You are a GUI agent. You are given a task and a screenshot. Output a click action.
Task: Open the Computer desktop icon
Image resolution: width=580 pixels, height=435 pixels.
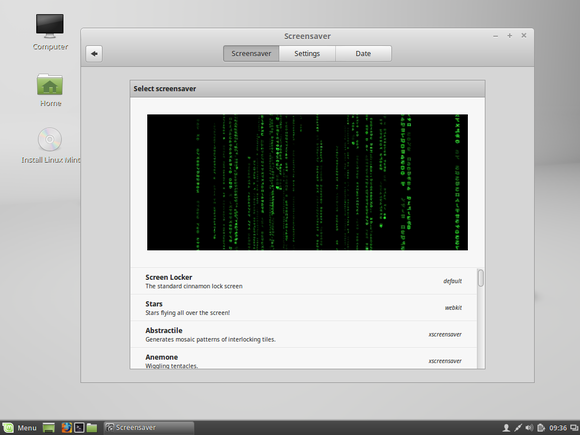(50, 32)
